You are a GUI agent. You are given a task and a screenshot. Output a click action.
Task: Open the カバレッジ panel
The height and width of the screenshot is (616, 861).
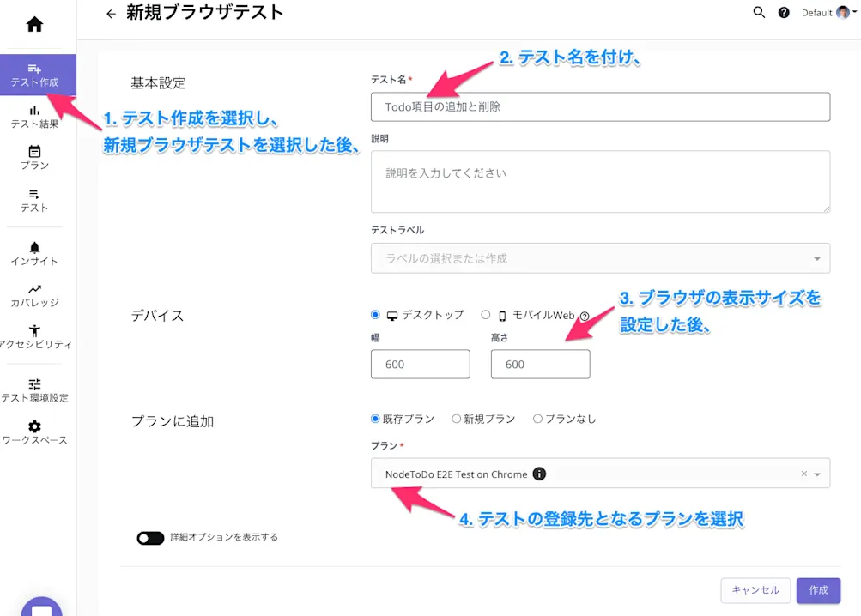click(34, 294)
